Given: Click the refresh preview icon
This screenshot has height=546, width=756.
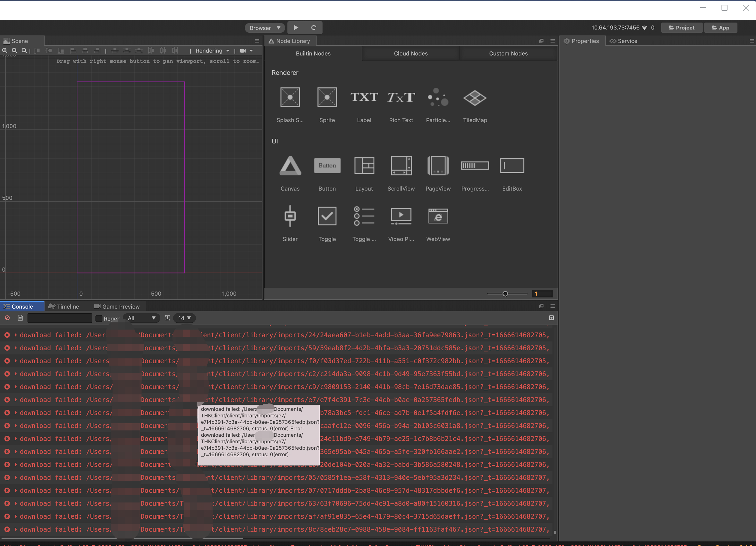Looking at the screenshot, I should [x=313, y=28].
